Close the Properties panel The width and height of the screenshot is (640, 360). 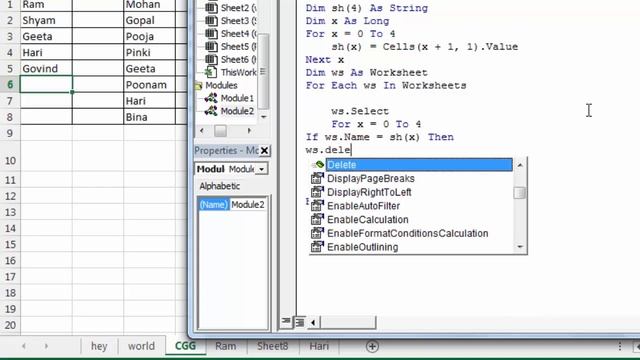(x=264, y=151)
